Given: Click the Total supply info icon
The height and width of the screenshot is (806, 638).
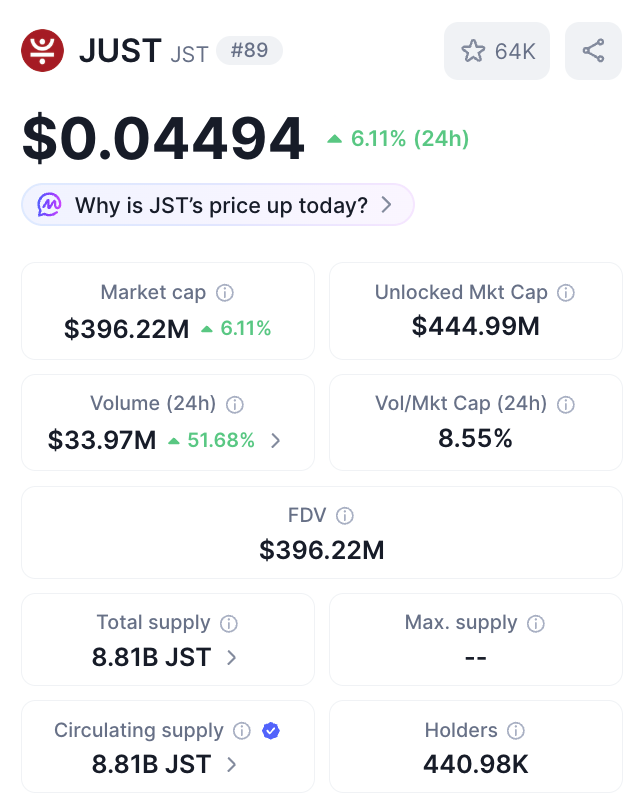Looking at the screenshot, I should click(229, 623).
